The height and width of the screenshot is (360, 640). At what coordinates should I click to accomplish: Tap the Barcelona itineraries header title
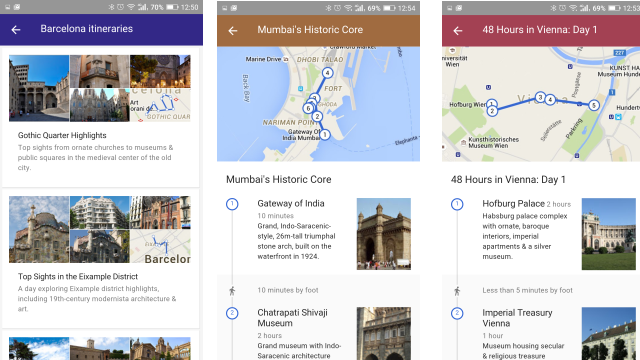[87, 29]
